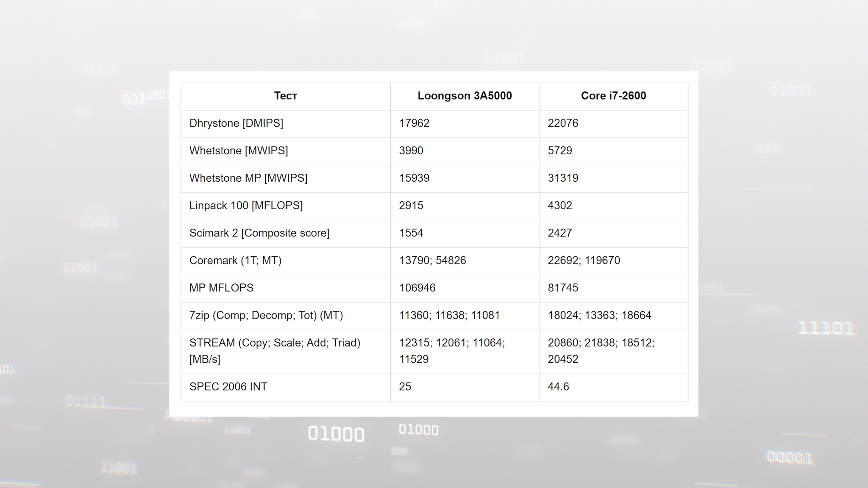Image resolution: width=868 pixels, height=488 pixels.
Task: Click the STREAM Core i7 values starting 20860
Action: [x=601, y=351]
